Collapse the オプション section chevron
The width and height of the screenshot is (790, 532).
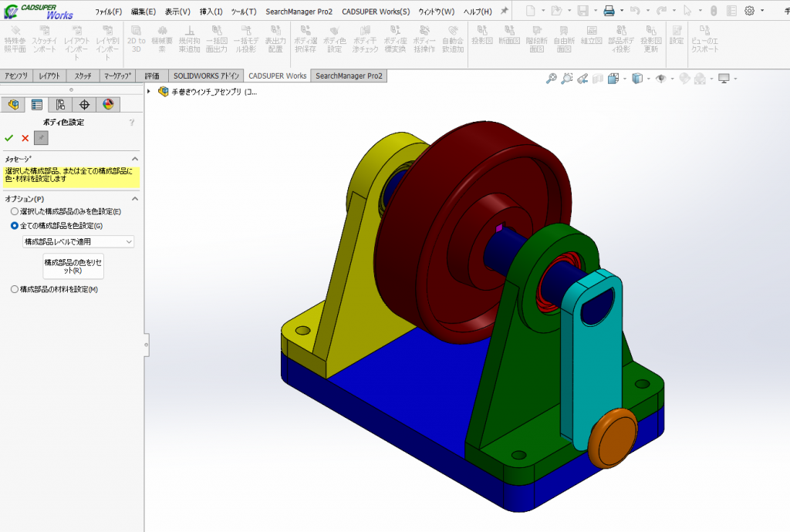click(135, 199)
